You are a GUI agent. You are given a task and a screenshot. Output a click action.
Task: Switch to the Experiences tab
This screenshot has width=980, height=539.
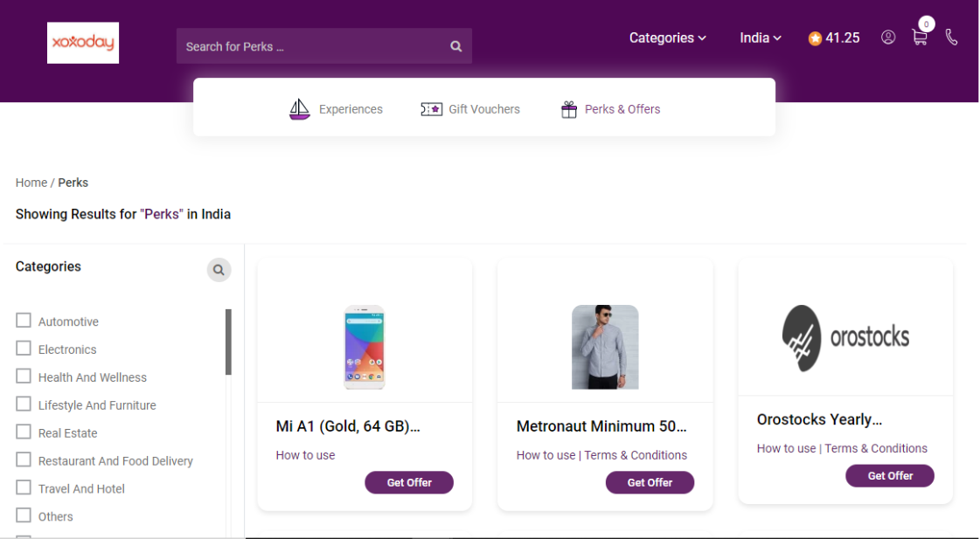point(336,109)
